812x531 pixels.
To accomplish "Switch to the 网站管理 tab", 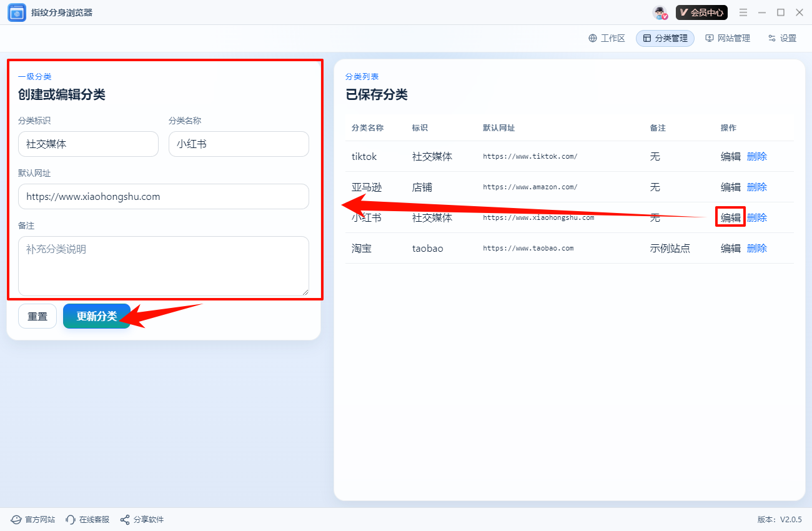I will click(x=728, y=38).
